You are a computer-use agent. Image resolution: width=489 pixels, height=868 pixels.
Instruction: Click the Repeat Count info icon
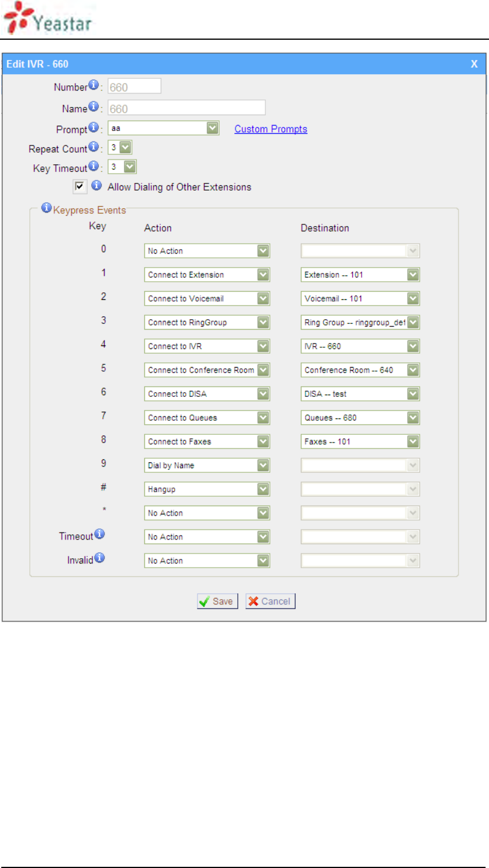tap(93, 147)
